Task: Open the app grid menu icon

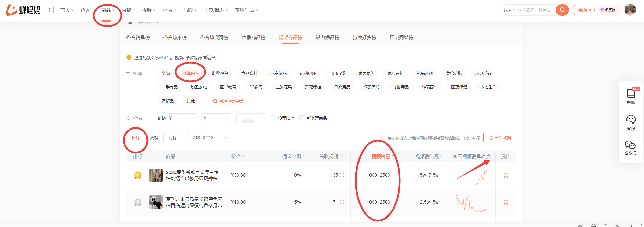Action: coord(49,10)
